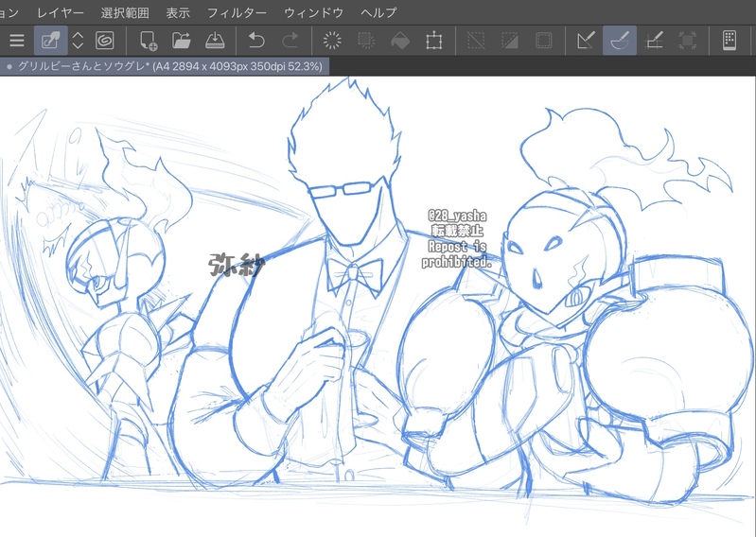Screen dimensions: 756x537
Task: Open the hamburger main menu icon
Action: [17, 41]
